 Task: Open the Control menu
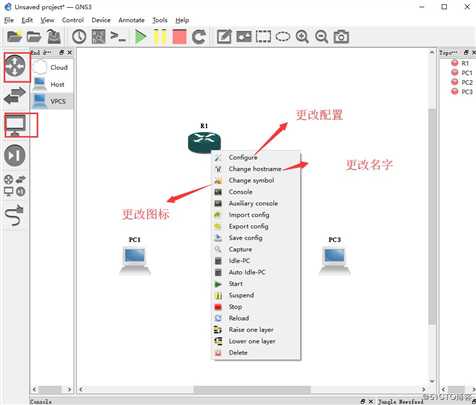point(73,20)
